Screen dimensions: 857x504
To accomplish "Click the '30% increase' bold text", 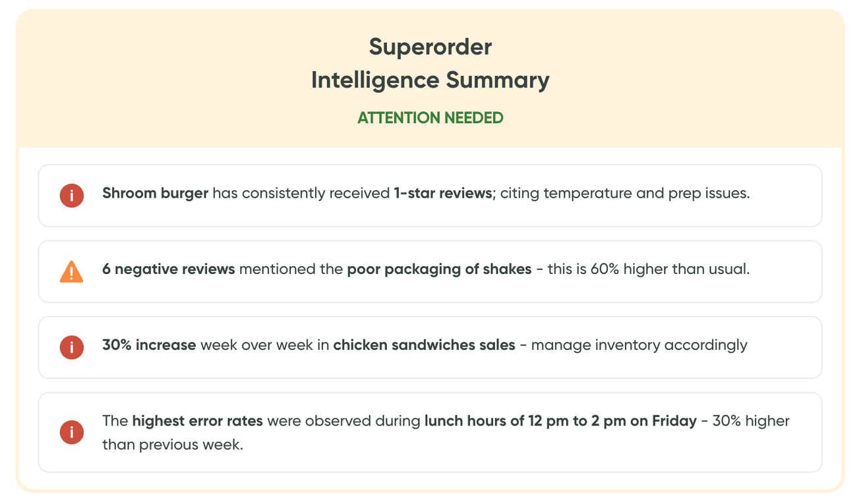I will pyautogui.click(x=149, y=345).
